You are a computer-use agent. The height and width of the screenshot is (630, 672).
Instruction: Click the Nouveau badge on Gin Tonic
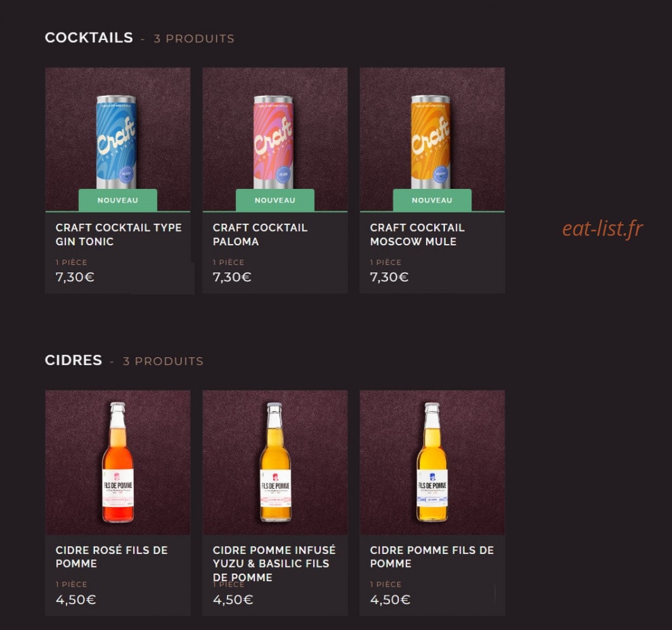click(x=118, y=200)
